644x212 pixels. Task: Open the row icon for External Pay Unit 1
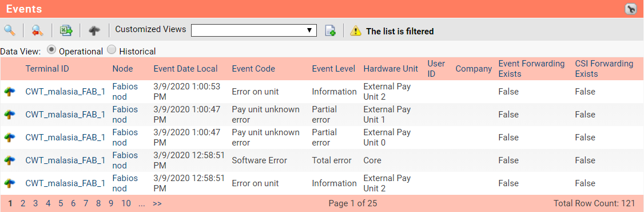pos(10,115)
